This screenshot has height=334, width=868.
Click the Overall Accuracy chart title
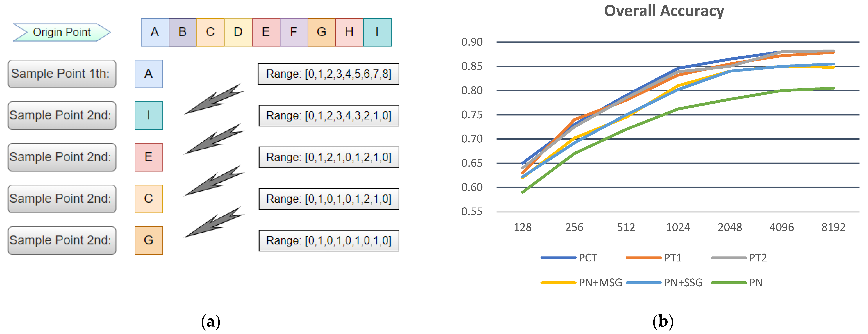(664, 11)
